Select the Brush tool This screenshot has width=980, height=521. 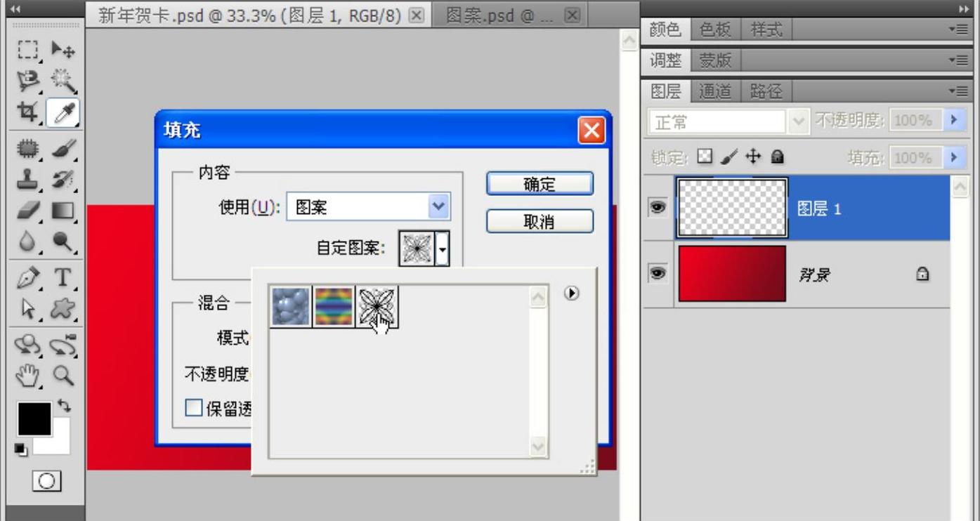coord(63,147)
